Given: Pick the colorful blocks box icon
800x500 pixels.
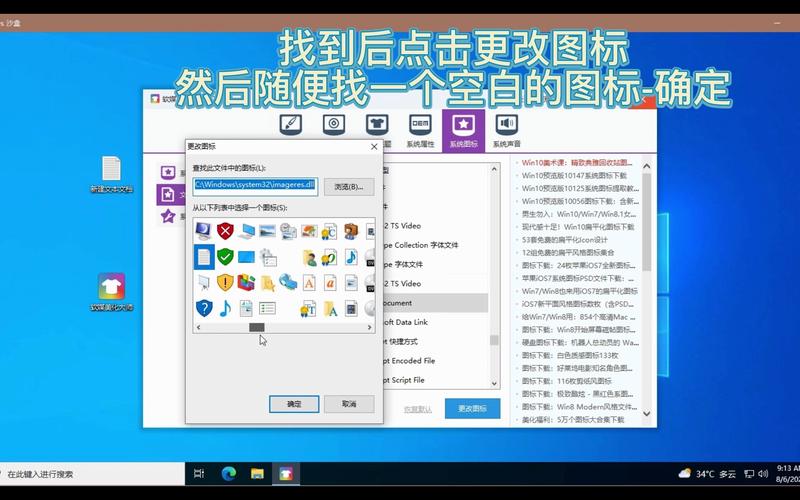Looking at the screenshot, I should 246,282.
